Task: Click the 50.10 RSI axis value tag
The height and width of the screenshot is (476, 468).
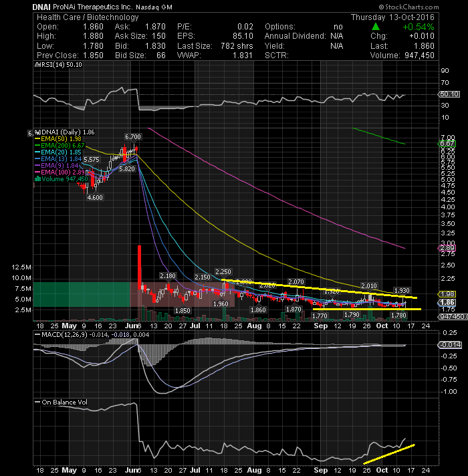Action: [x=449, y=94]
